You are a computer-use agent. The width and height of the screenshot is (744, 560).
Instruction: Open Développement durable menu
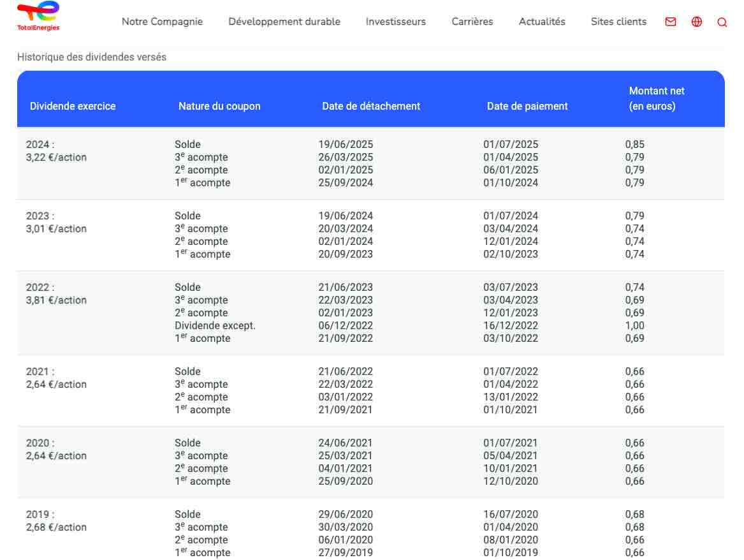(x=284, y=22)
